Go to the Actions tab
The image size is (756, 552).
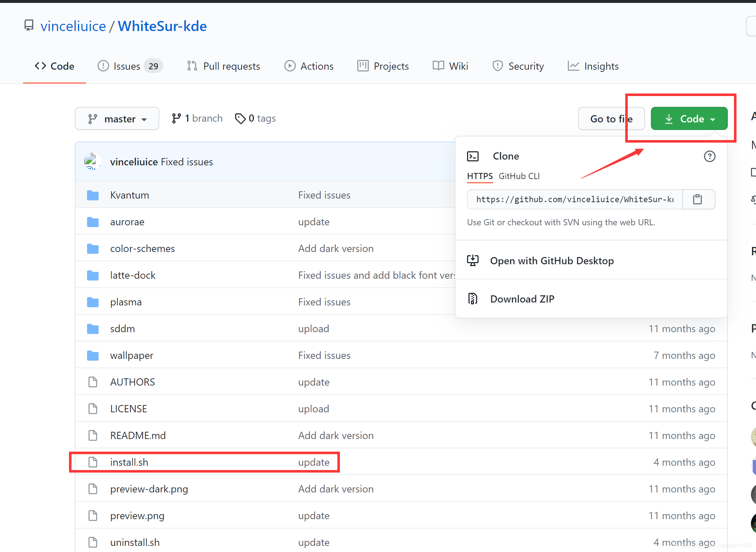[x=309, y=66]
